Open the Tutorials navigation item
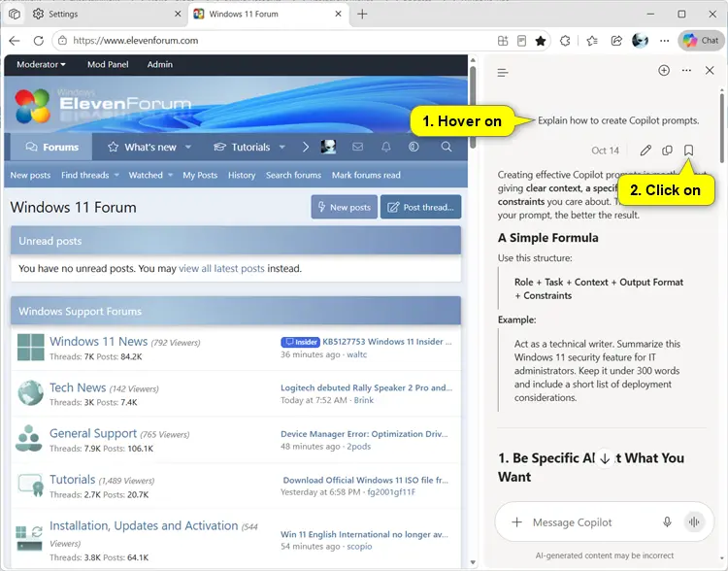This screenshot has width=728, height=571. click(244, 148)
